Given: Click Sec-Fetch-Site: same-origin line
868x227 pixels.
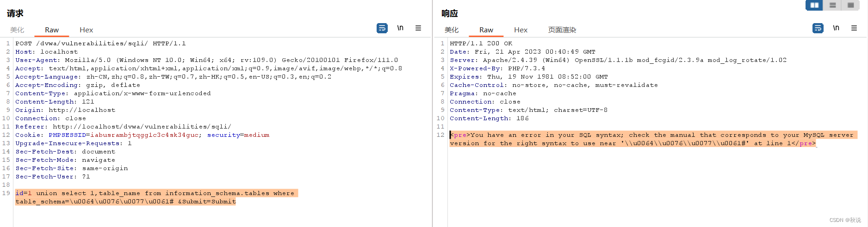Looking at the screenshot, I should click(x=72, y=168).
